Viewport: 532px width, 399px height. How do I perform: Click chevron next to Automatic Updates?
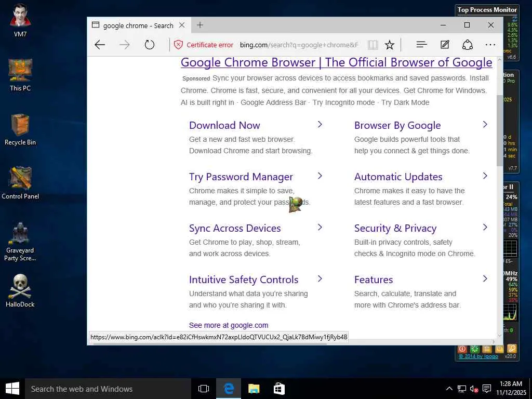click(485, 176)
